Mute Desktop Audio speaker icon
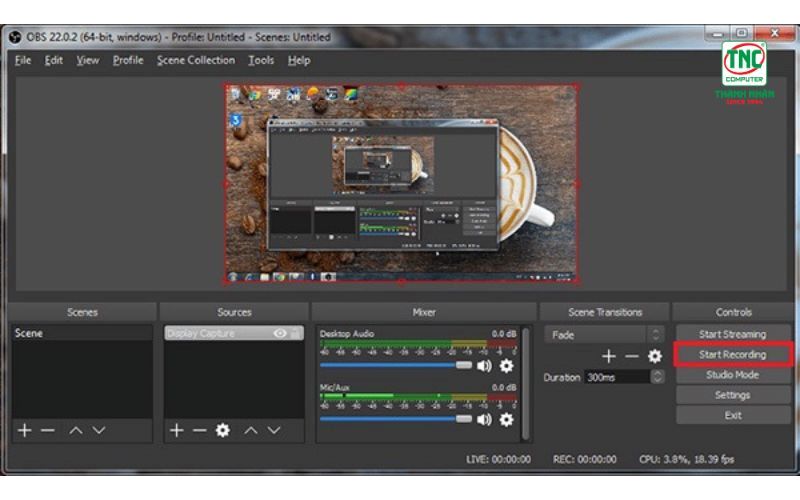This screenshot has width=800, height=500. click(x=484, y=365)
